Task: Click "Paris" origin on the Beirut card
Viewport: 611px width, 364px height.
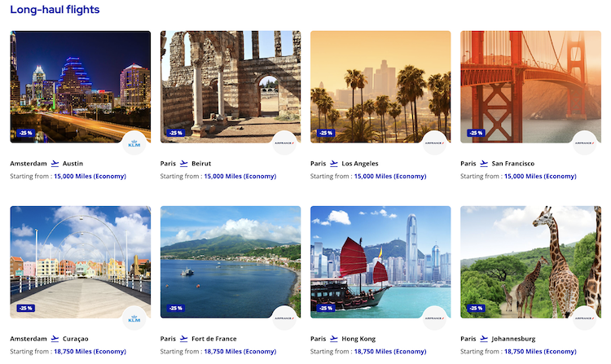Action: [x=168, y=164]
